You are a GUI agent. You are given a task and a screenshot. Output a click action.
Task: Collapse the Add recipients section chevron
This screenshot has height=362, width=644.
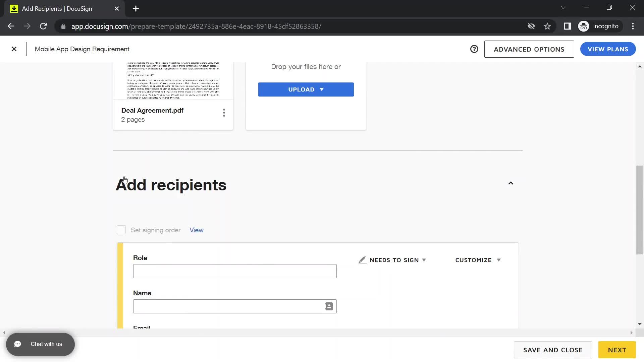pyautogui.click(x=511, y=183)
